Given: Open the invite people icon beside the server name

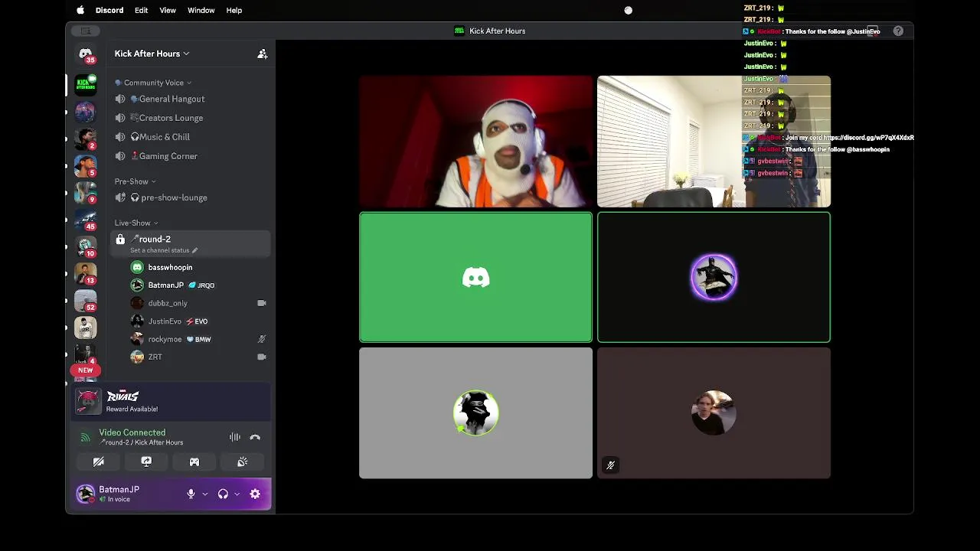Looking at the screenshot, I should click(x=263, y=54).
